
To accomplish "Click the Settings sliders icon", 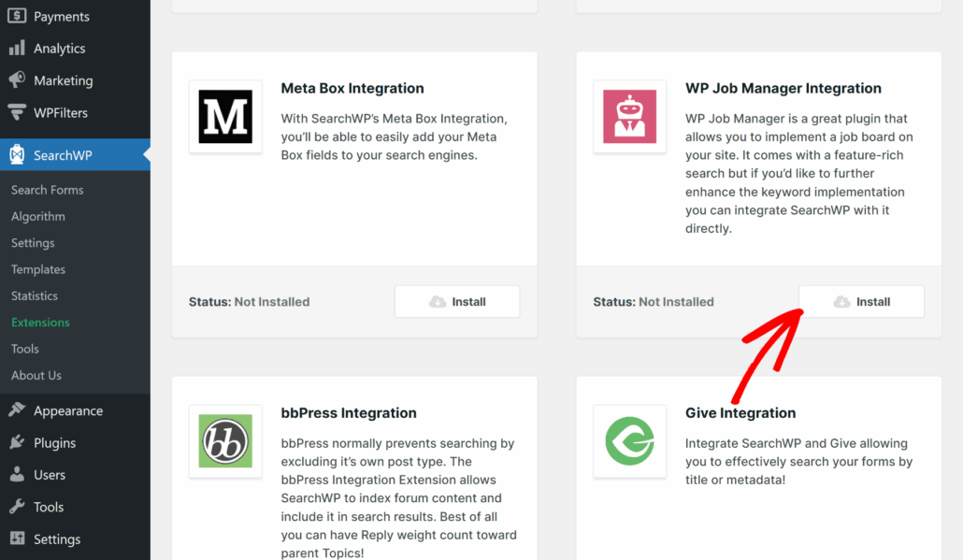I will point(16,538).
